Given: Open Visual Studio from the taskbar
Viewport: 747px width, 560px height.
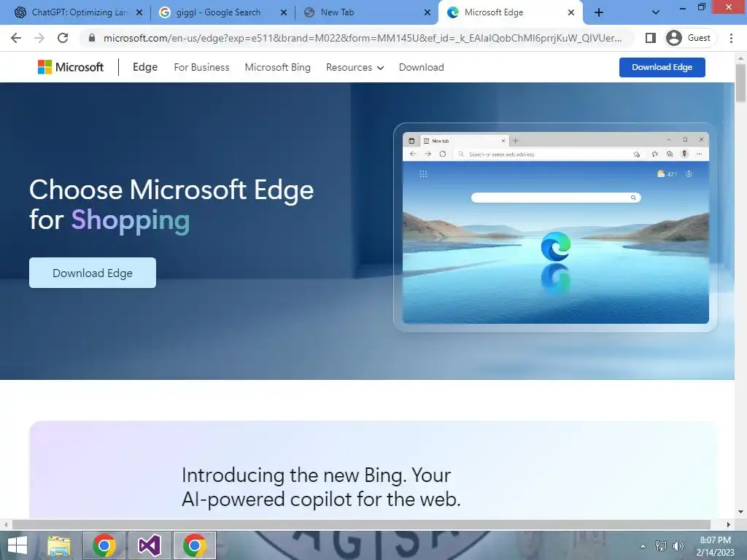Looking at the screenshot, I should pyautogui.click(x=149, y=545).
